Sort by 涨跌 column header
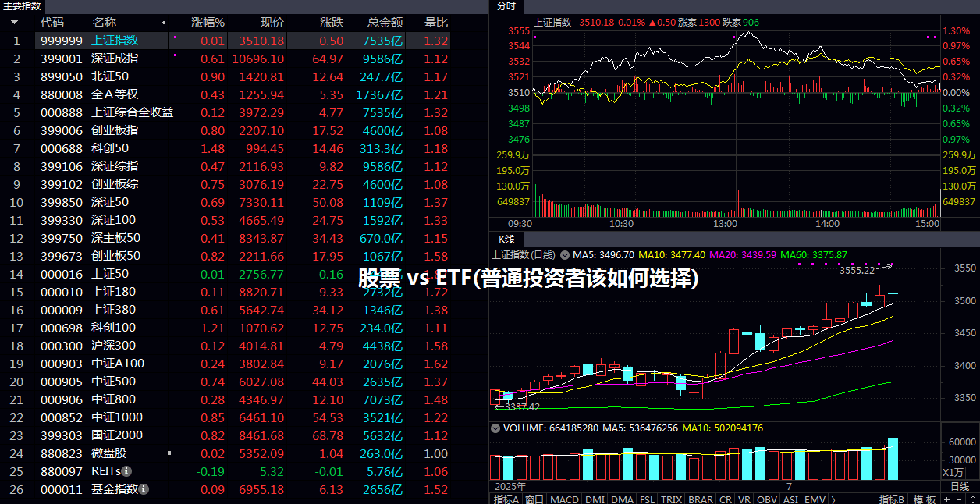This screenshot has height=504, width=980. point(331,23)
